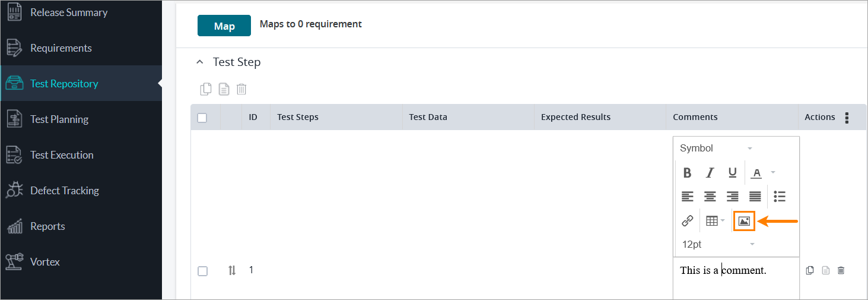Viewport: 868px width, 300px height.
Task: Click the insert image icon in editor
Action: click(744, 221)
